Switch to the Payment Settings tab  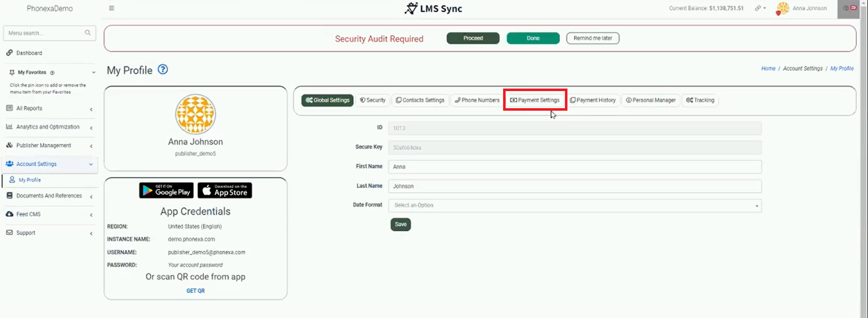click(x=535, y=100)
